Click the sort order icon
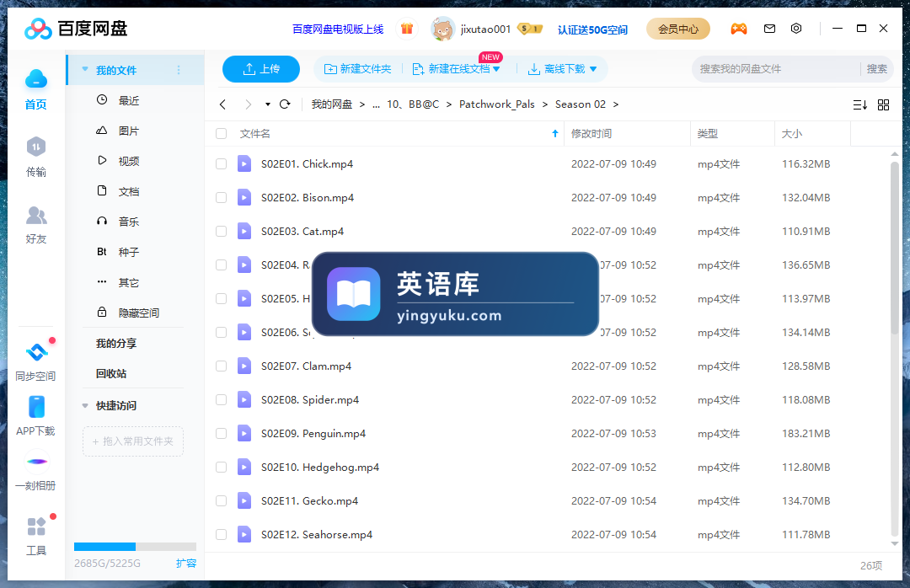This screenshot has height=588, width=910. click(860, 105)
